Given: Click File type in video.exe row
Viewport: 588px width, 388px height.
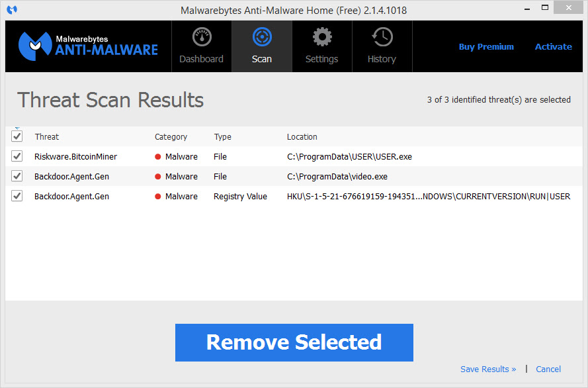Looking at the screenshot, I should (x=220, y=177).
